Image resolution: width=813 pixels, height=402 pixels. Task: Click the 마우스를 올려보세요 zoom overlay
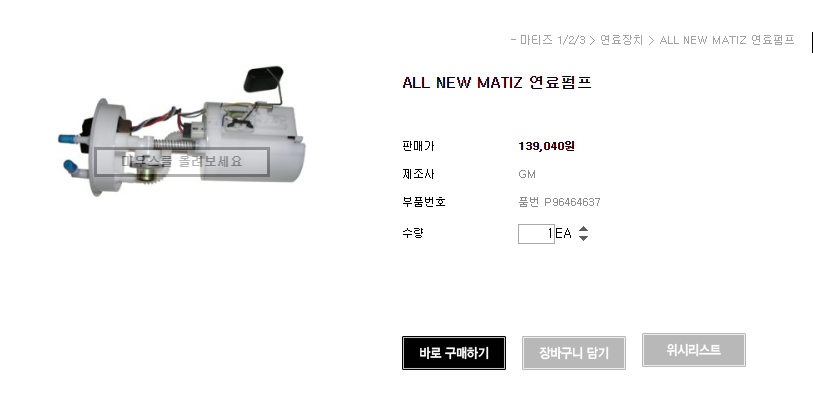pyautogui.click(x=182, y=161)
